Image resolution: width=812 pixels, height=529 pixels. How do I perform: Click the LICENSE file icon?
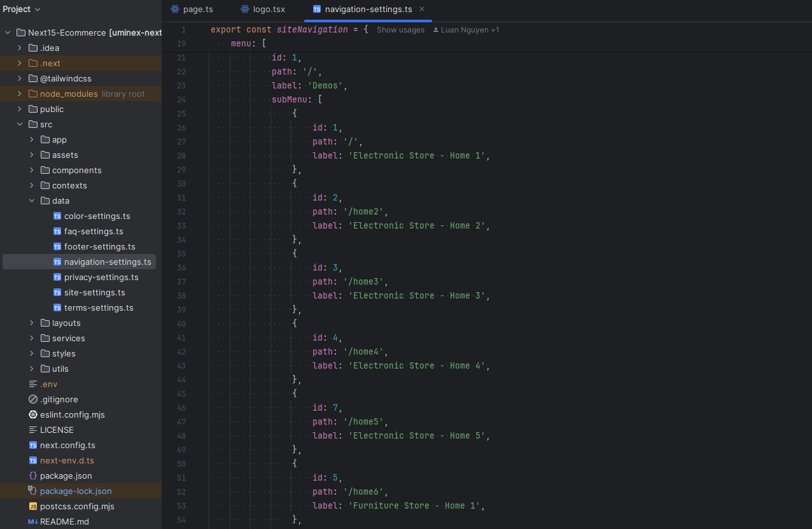pos(33,430)
